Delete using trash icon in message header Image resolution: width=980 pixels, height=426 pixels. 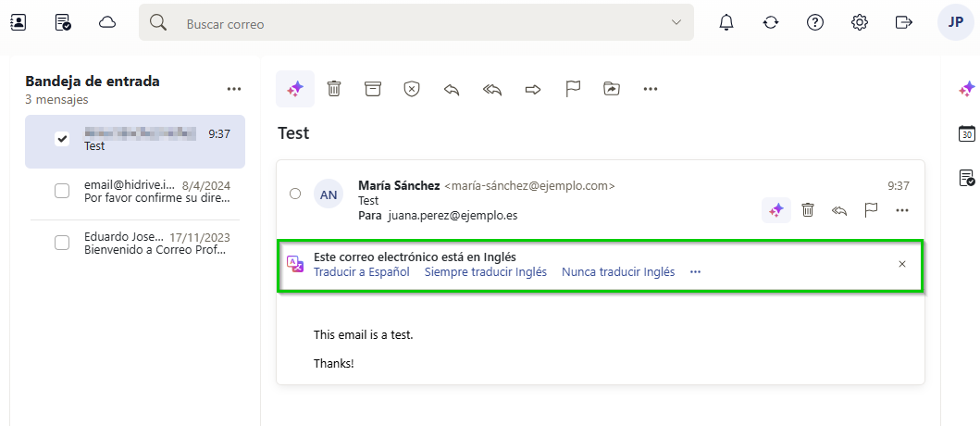click(808, 210)
